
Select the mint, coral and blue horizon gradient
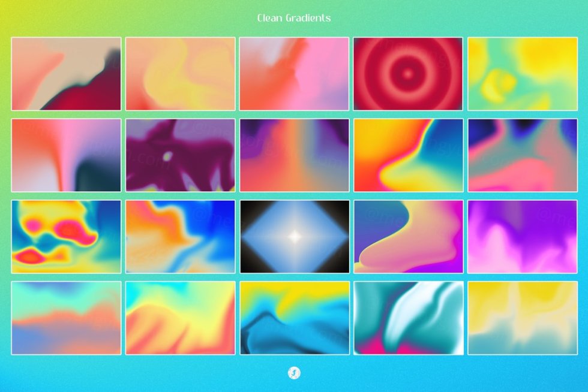click(66, 318)
